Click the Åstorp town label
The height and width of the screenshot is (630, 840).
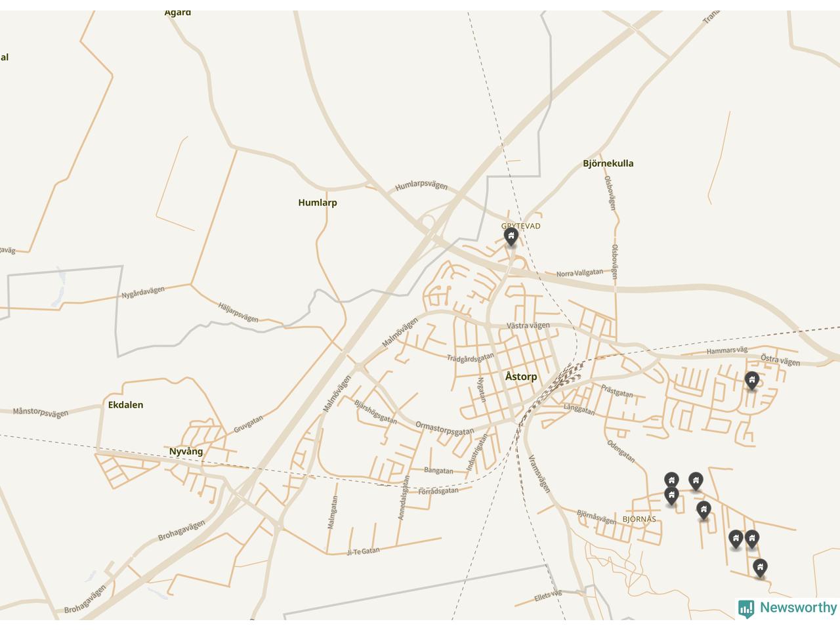click(521, 377)
